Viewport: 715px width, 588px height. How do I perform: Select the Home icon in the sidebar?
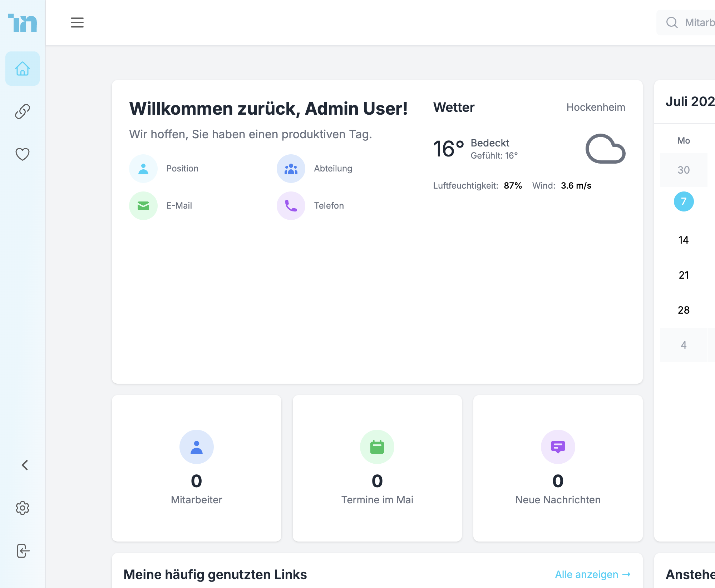[22, 69]
